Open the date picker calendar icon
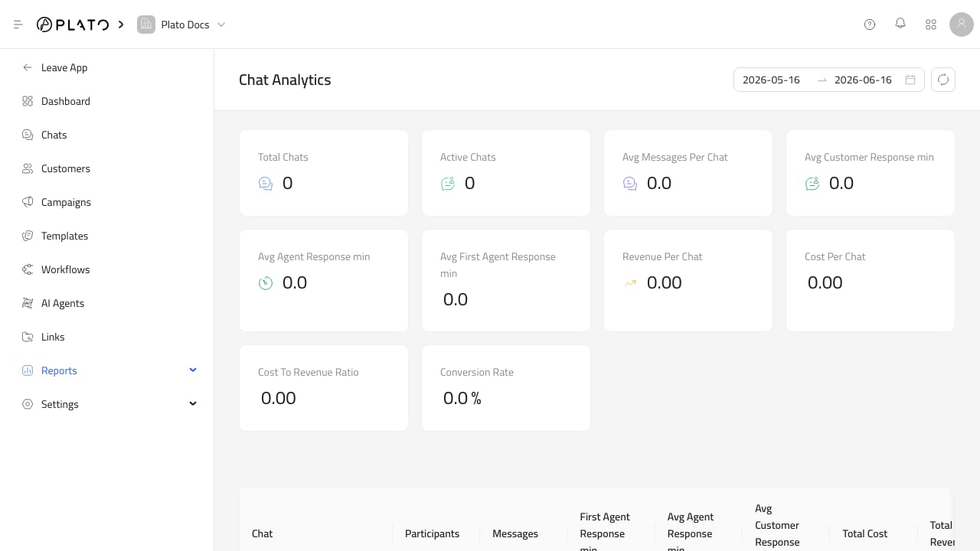The width and height of the screenshot is (980, 551). 910,80
